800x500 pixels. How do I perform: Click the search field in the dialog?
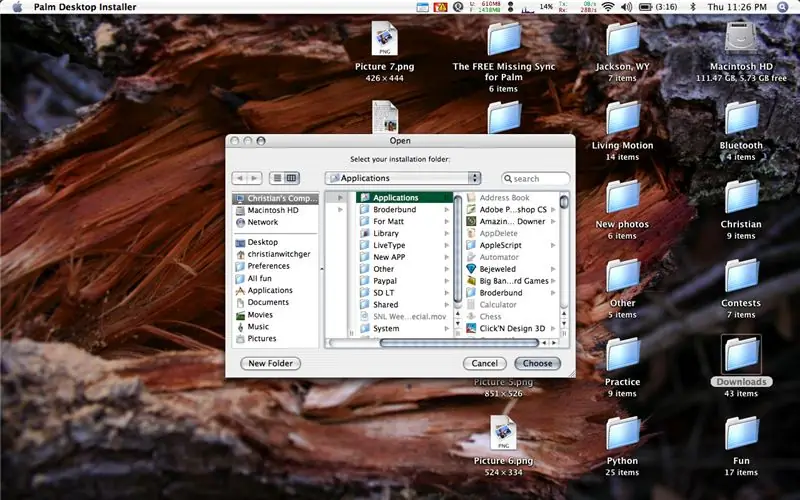[536, 179]
